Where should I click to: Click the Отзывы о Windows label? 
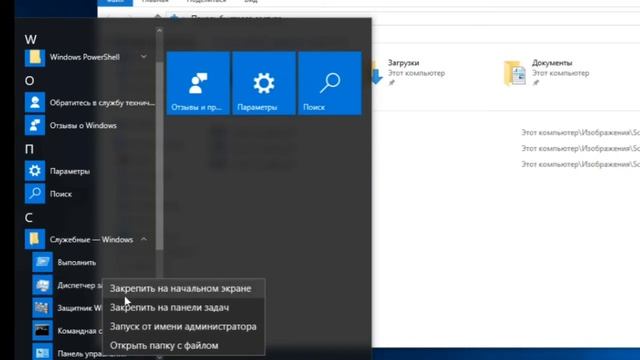pyautogui.click(x=83, y=125)
